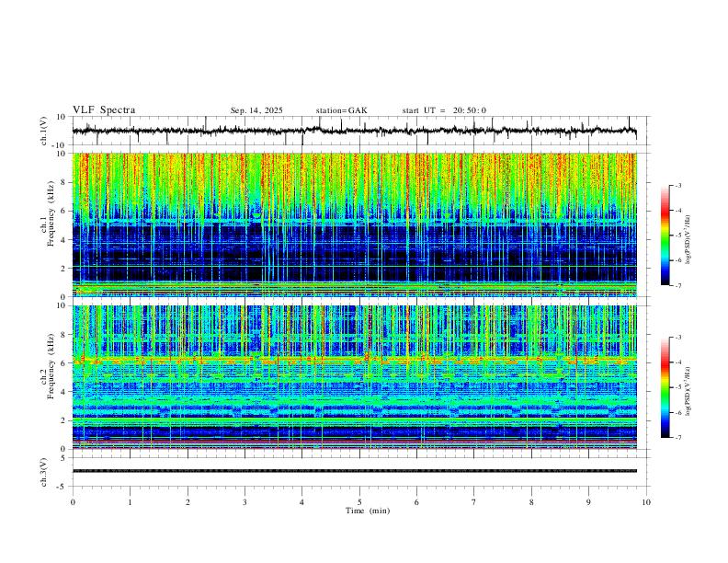Click the "-7" tick on ch.1 colorbar
Viewport: 728px width, 563px height.
(x=677, y=286)
